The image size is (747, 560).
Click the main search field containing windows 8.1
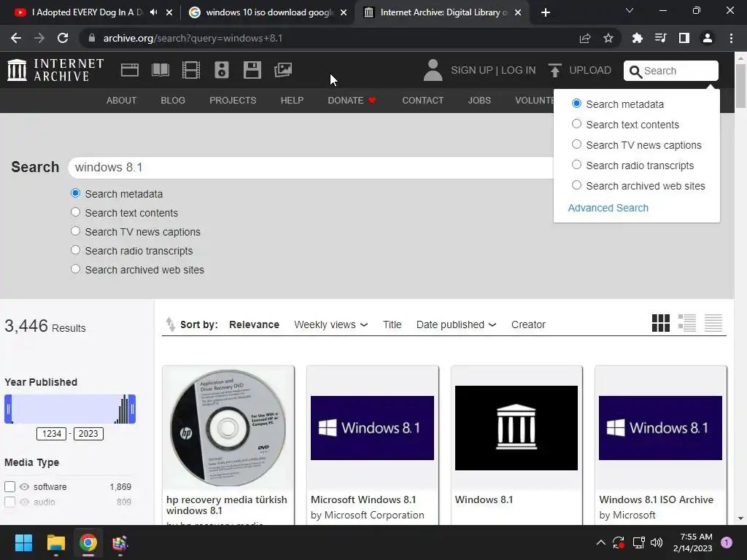[312, 167]
